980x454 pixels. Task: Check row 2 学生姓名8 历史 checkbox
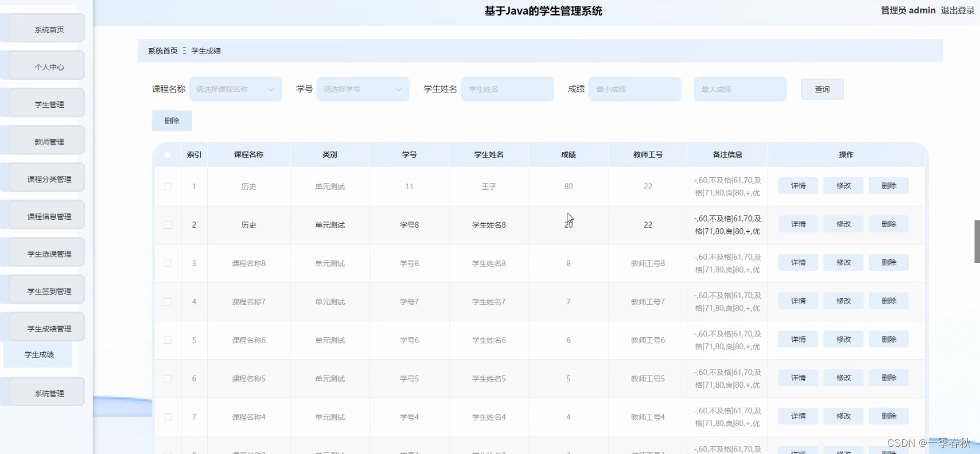coord(167,225)
